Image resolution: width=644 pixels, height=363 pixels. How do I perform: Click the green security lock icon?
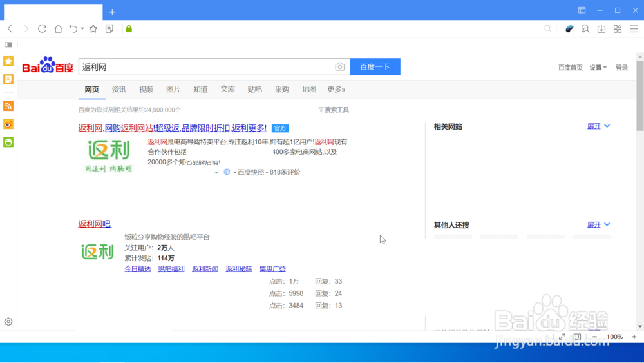click(129, 29)
